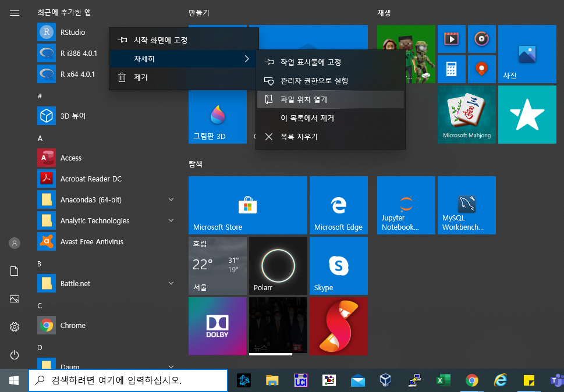This screenshot has height=392, width=564.
Task: Click the # section header
Action: 40,97
